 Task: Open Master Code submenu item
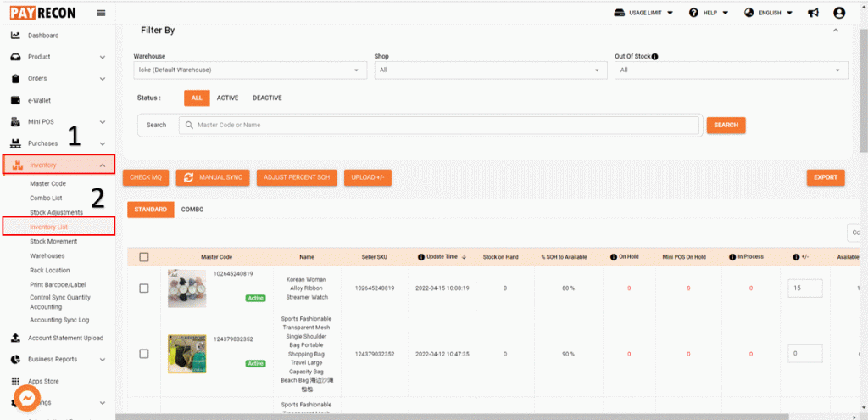48,183
